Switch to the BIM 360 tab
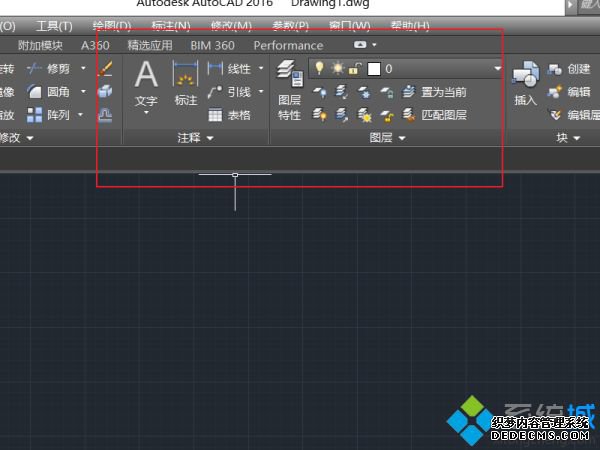The image size is (600, 450). 212,46
